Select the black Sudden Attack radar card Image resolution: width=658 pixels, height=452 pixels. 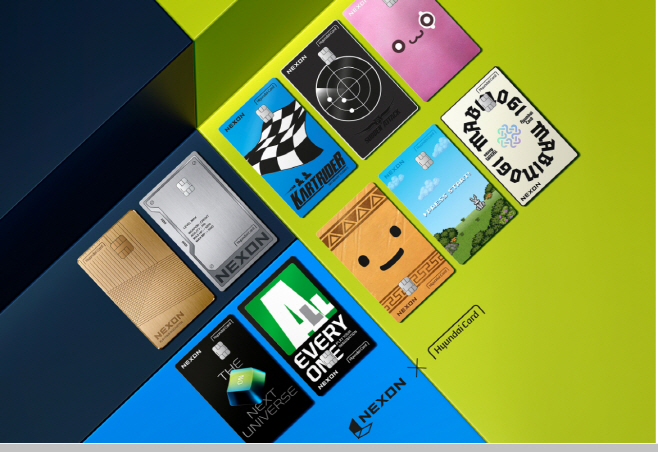pyautogui.click(x=349, y=90)
